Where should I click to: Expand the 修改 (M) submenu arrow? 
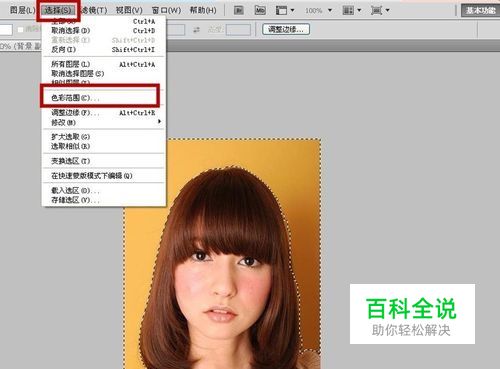click(159, 122)
